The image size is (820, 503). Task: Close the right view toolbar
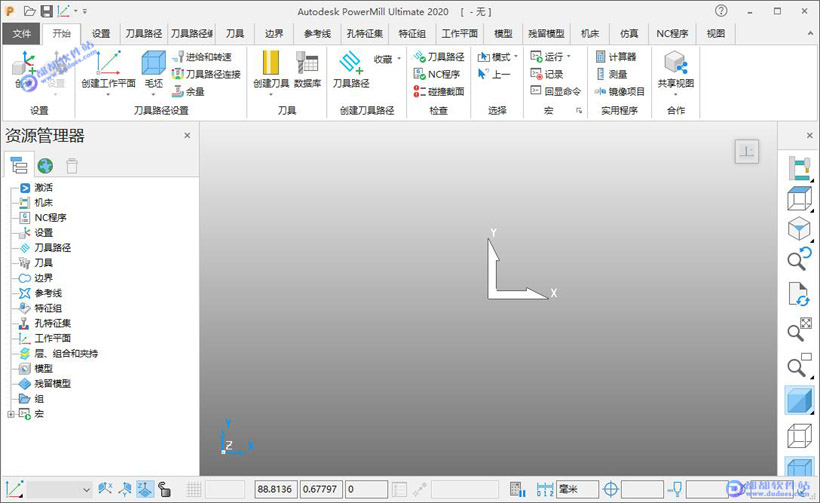810,135
